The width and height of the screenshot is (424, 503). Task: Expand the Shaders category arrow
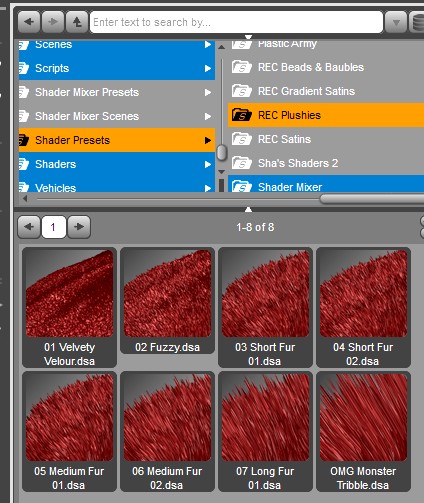(208, 164)
